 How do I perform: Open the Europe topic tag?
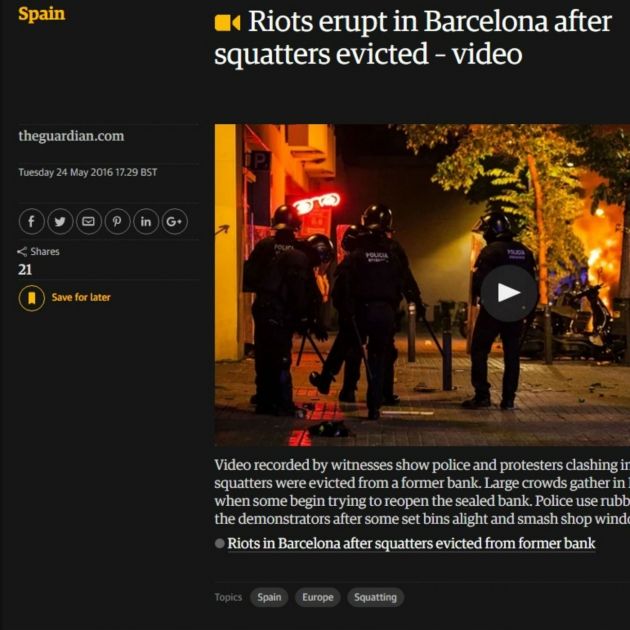(x=318, y=597)
